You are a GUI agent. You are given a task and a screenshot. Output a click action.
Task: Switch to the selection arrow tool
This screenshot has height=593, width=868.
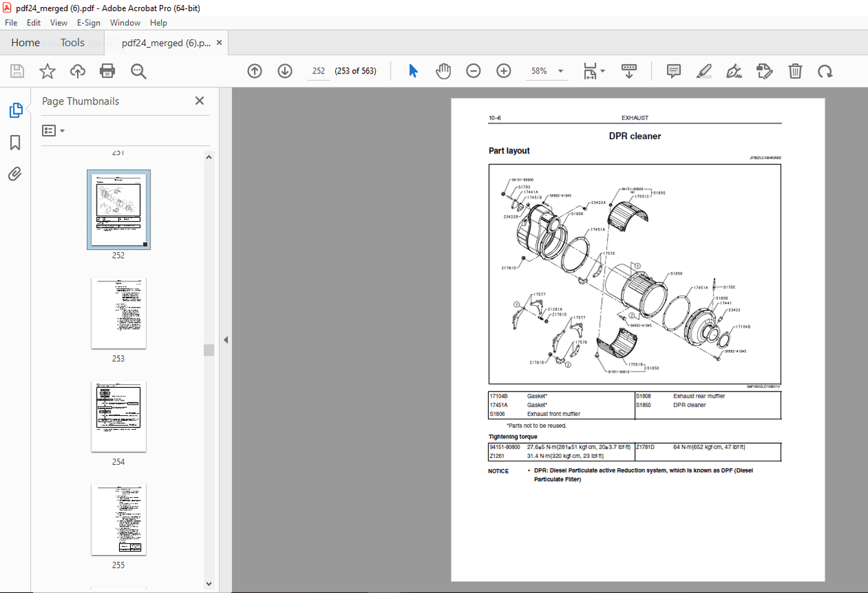[413, 71]
